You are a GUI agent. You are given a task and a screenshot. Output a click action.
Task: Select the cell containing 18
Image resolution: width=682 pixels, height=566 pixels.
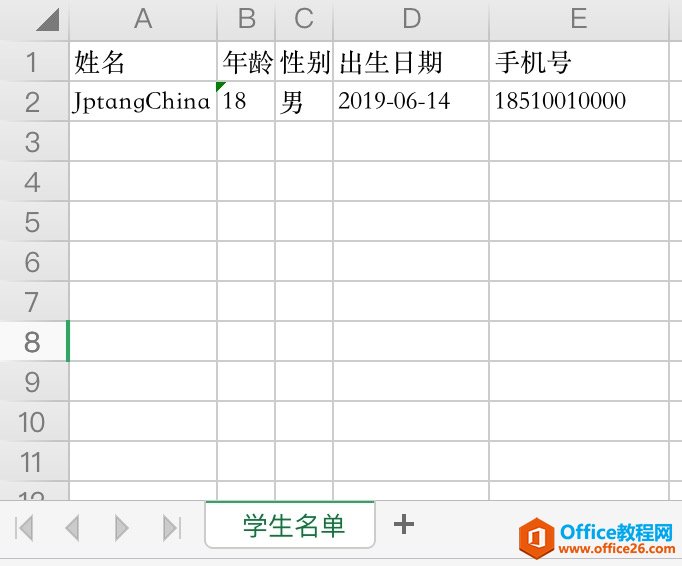point(246,101)
